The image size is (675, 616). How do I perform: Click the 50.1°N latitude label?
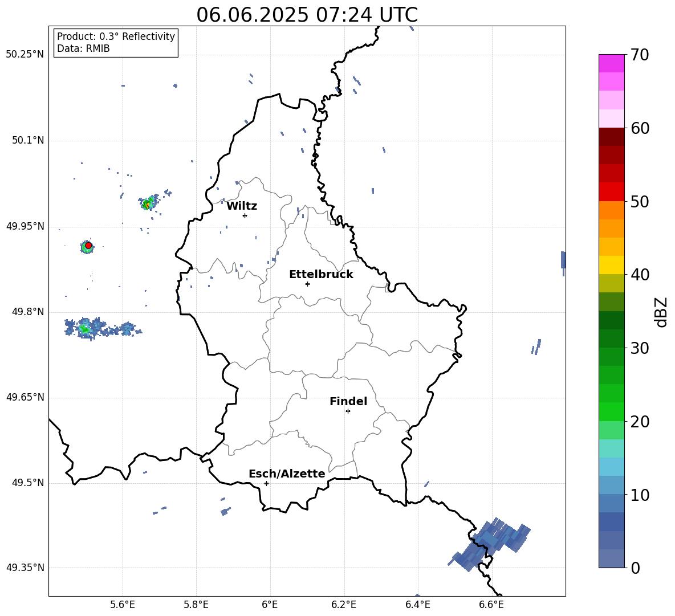pos(28,140)
